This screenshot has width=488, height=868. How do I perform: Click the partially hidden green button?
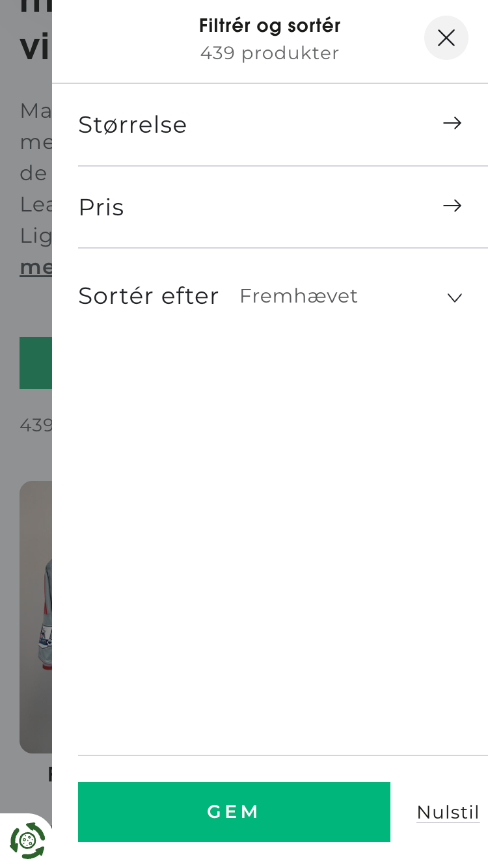36,363
